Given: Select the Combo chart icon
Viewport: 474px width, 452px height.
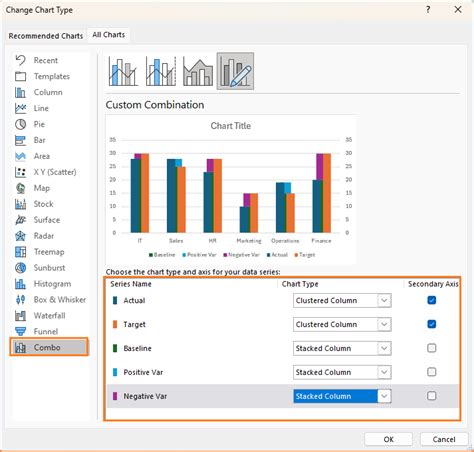Looking at the screenshot, I should (x=20, y=348).
